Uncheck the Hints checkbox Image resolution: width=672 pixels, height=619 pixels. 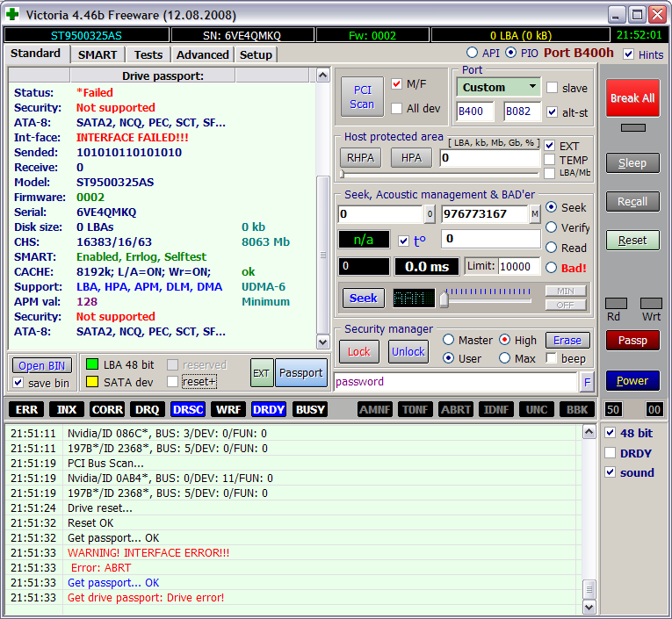coord(628,54)
